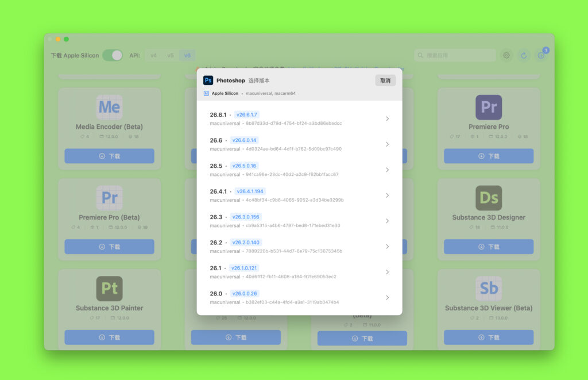The image size is (588, 380).
Task: Expand details for version 26.0
Action: click(x=388, y=297)
